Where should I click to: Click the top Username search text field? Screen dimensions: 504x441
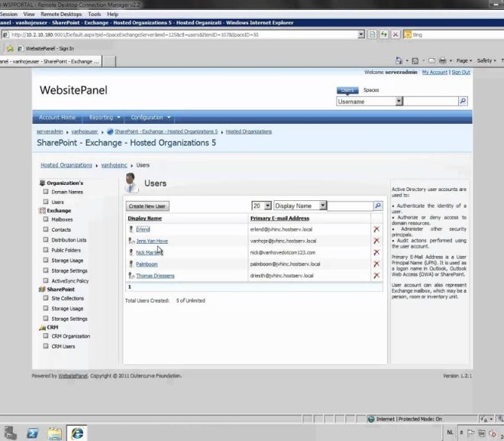(x=431, y=102)
